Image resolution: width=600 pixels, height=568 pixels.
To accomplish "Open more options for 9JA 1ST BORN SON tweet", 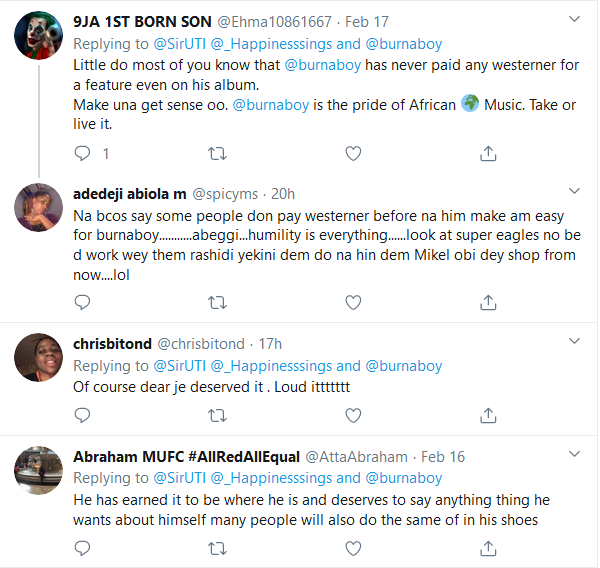I will [573, 18].
